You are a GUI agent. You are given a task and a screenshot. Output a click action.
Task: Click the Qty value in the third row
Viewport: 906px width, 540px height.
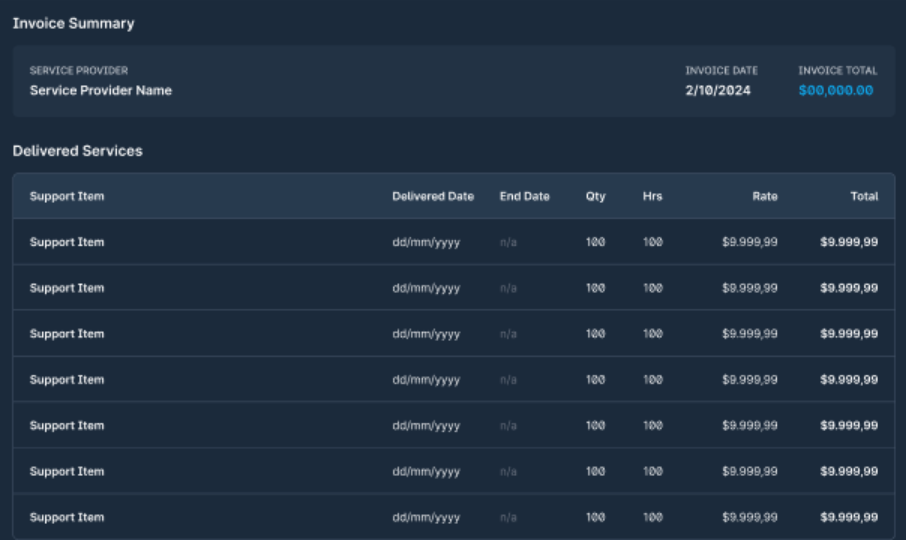tap(595, 334)
